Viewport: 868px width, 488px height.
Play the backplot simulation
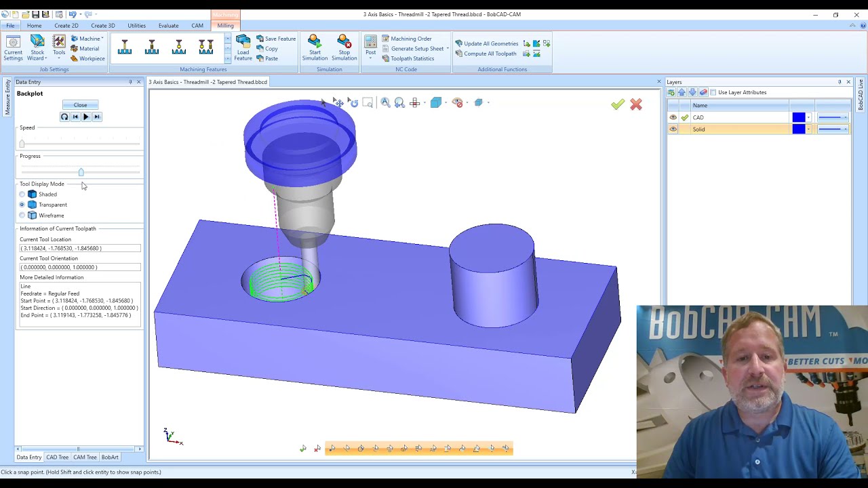click(x=86, y=117)
